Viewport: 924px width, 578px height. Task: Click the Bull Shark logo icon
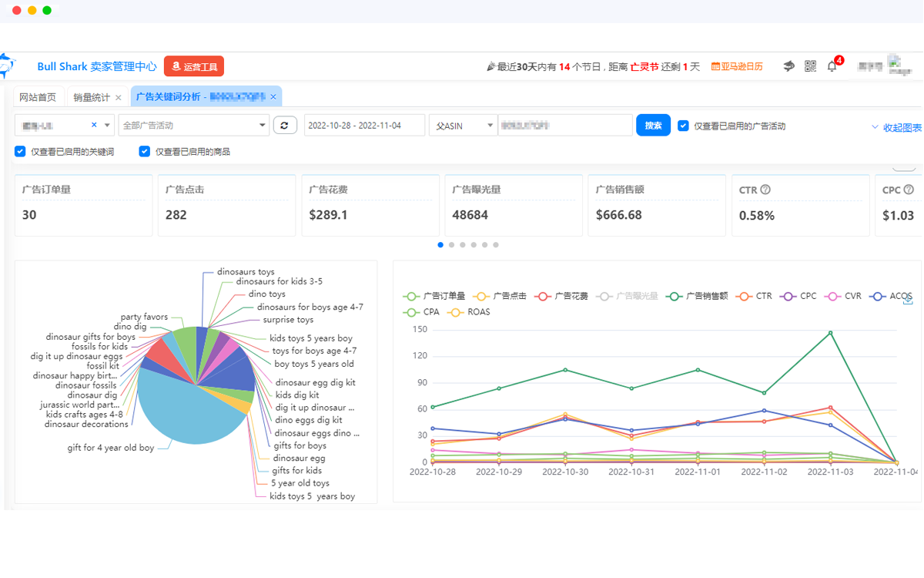(8, 66)
